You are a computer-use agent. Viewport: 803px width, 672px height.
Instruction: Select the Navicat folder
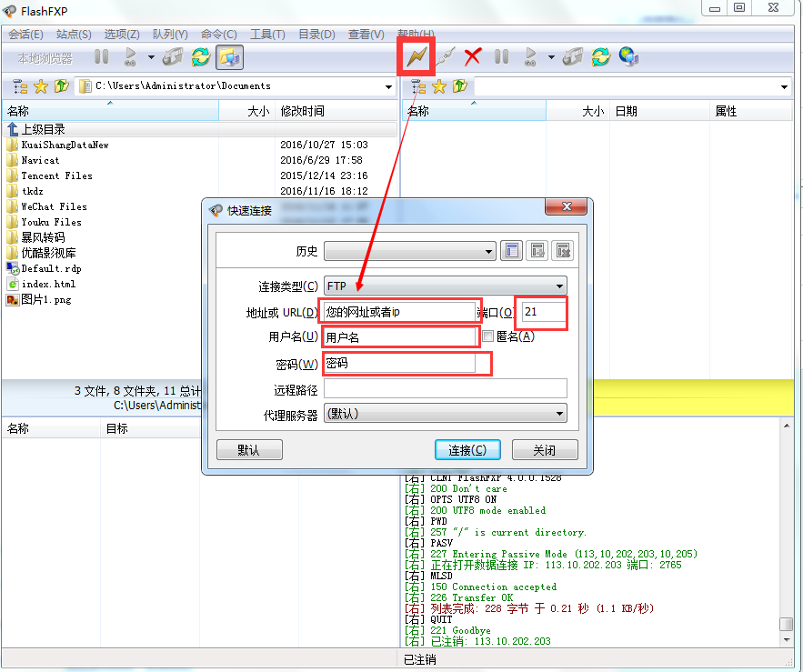pyautogui.click(x=40, y=160)
